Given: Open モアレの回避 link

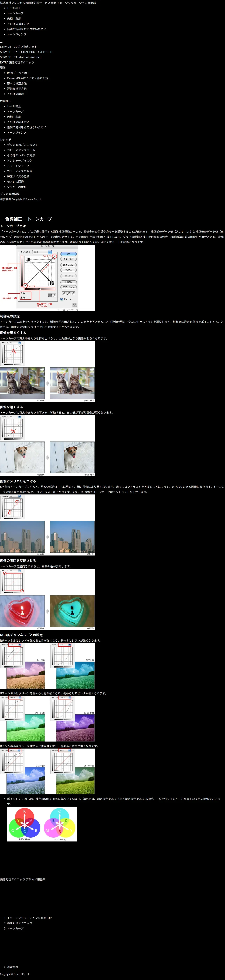Looking at the screenshot, I should coord(15,182).
